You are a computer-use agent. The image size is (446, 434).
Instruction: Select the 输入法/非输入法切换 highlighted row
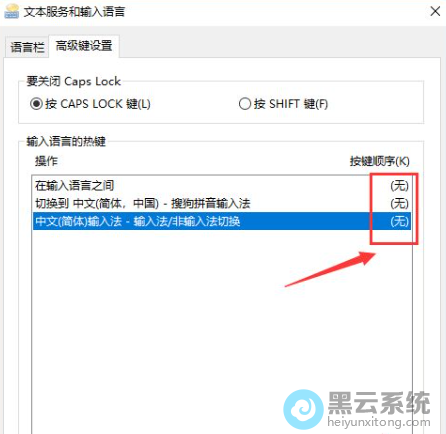pyautogui.click(x=222, y=221)
